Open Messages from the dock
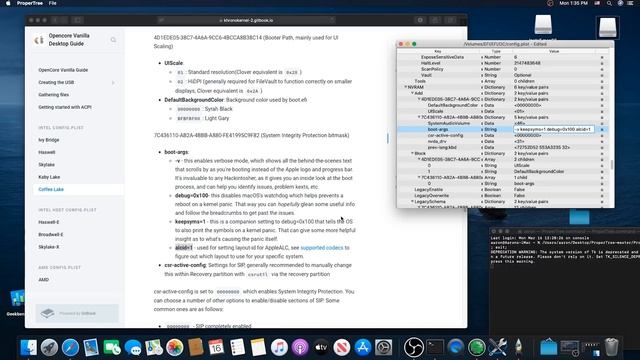The width and height of the screenshot is (640, 360). pyautogui.click(x=133, y=347)
